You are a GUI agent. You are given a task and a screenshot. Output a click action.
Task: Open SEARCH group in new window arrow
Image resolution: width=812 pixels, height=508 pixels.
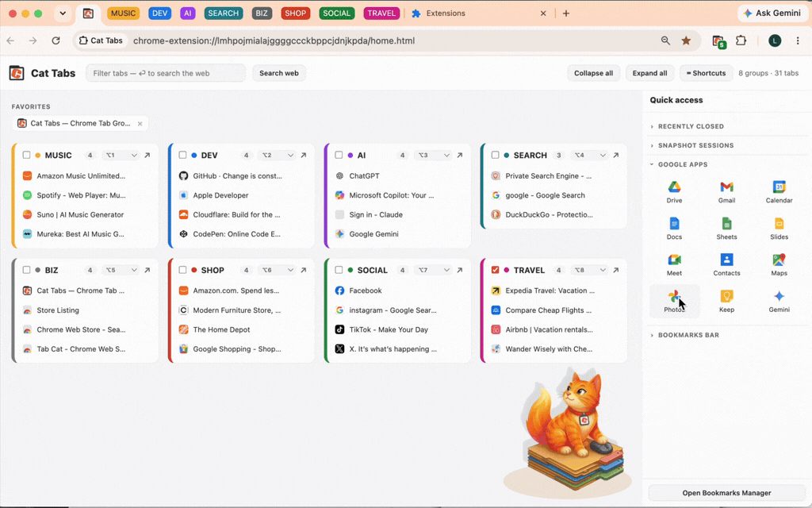(x=615, y=155)
